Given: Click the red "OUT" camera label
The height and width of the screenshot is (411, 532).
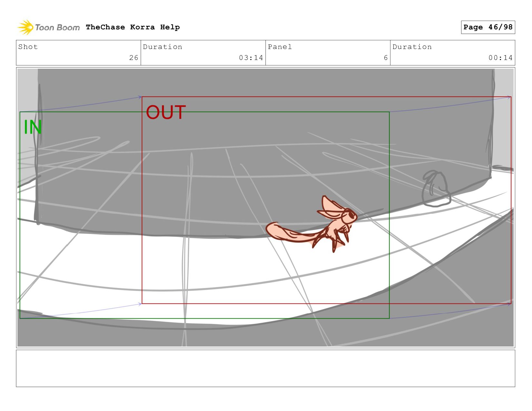Looking at the screenshot, I should pos(166,113).
